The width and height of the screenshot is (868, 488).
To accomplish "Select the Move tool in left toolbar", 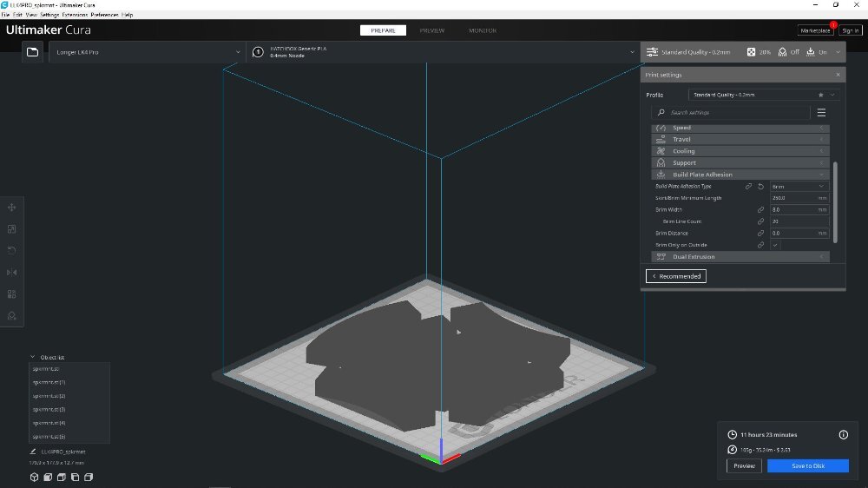I will [x=11, y=208].
